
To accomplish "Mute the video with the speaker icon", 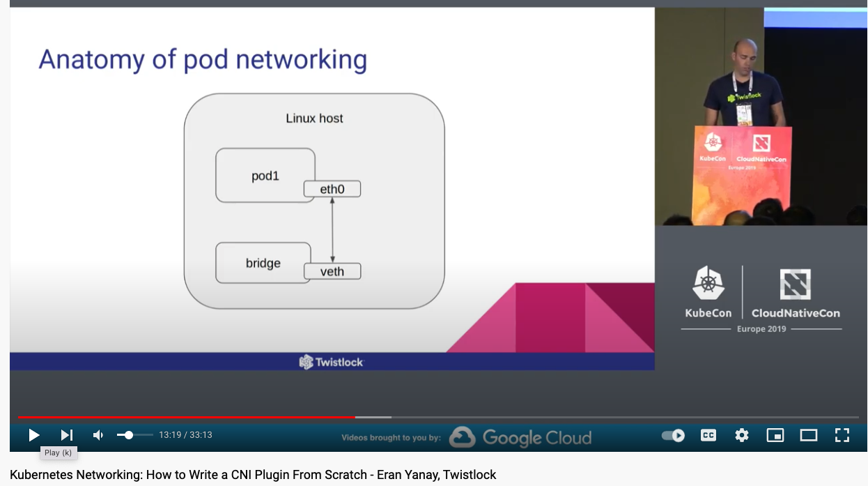I will tap(98, 435).
